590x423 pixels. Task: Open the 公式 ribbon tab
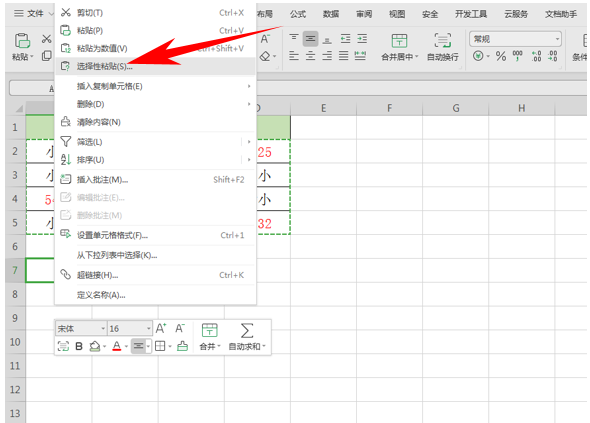298,14
